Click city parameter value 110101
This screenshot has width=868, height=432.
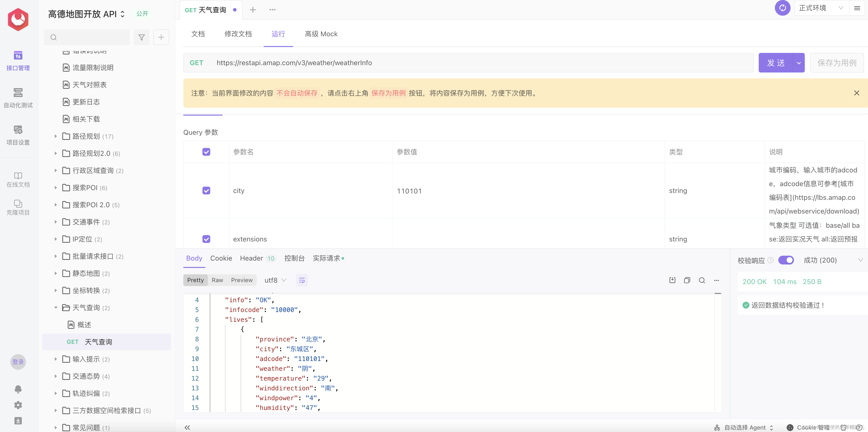409,191
